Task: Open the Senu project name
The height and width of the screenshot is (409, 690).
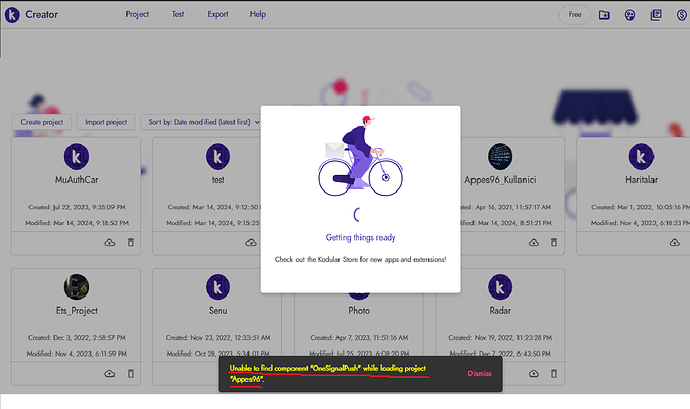Action: pos(218,310)
